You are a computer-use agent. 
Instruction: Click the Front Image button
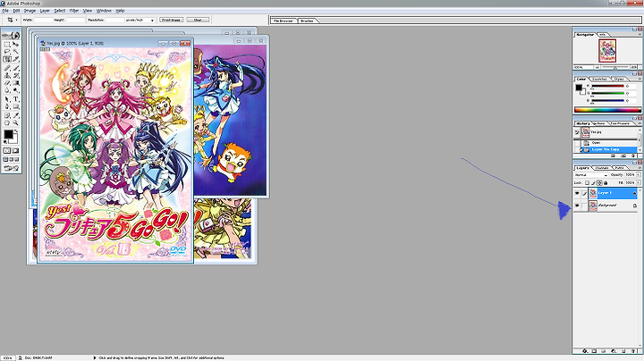(171, 20)
